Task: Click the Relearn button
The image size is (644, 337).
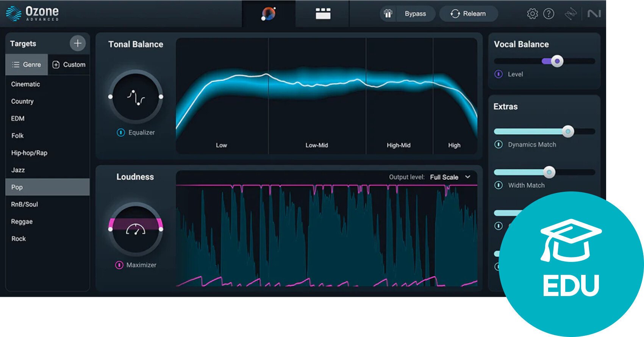Action: [x=468, y=14]
